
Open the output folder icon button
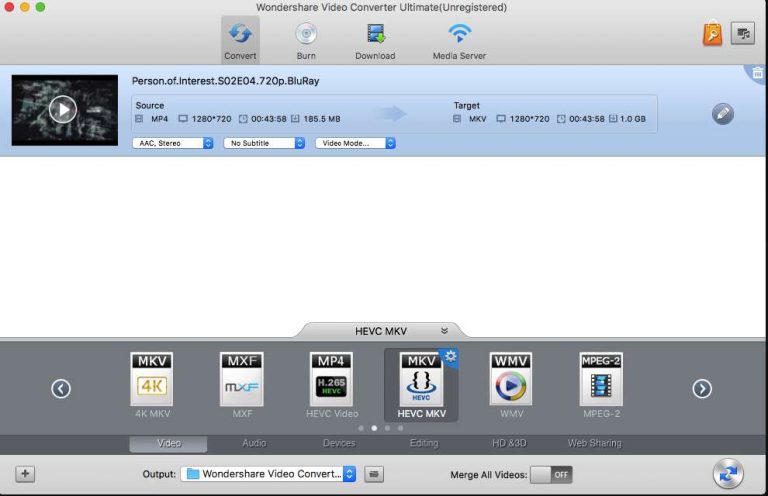(x=374, y=474)
